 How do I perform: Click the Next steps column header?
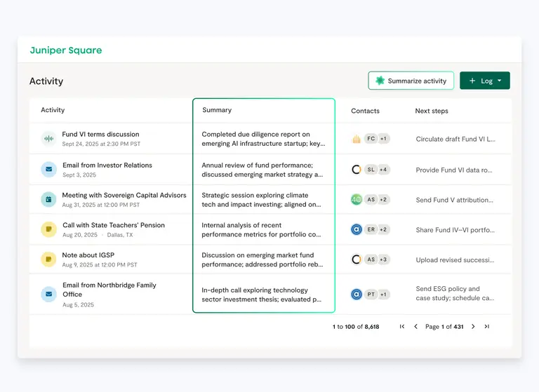432,111
